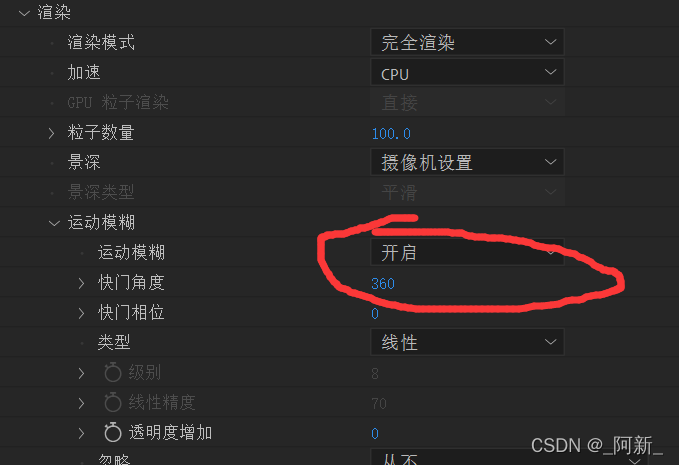Toggle stopwatch for 级别
The width and height of the screenshot is (679, 465).
[x=113, y=372]
